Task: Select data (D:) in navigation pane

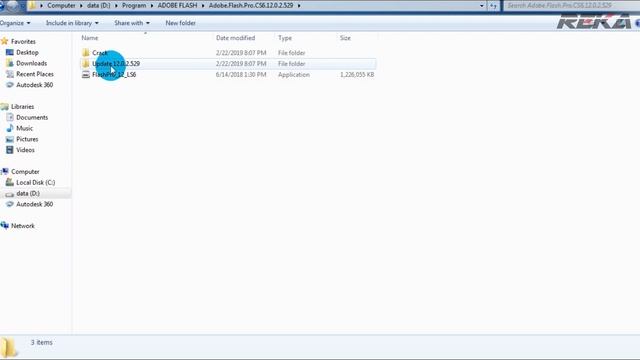Action: click(28, 193)
